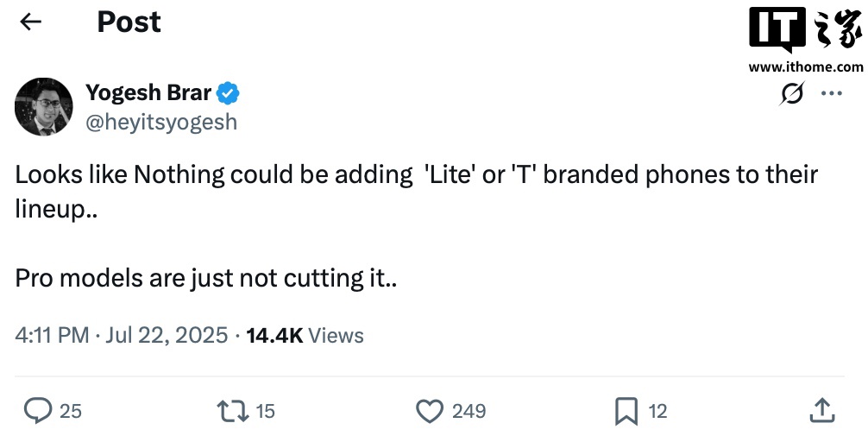
Task: Click the Grok slashed-circle icon
Action: (791, 94)
